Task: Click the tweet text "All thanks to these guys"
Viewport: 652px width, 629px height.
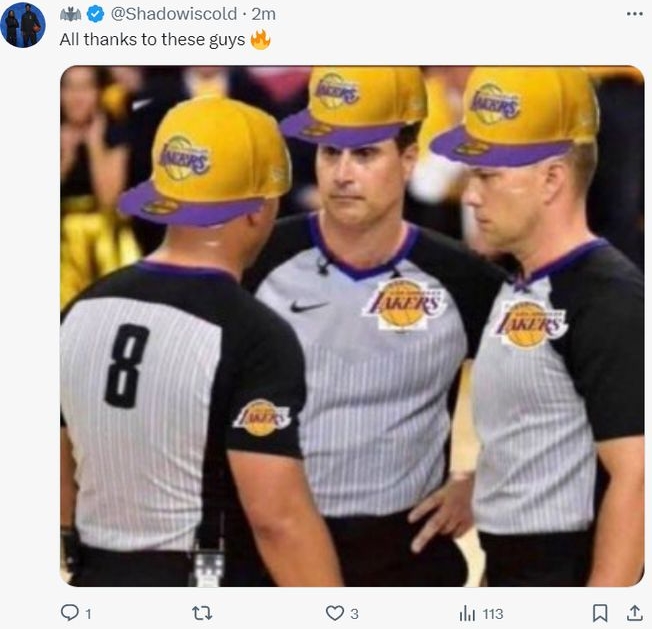Action: [151, 40]
